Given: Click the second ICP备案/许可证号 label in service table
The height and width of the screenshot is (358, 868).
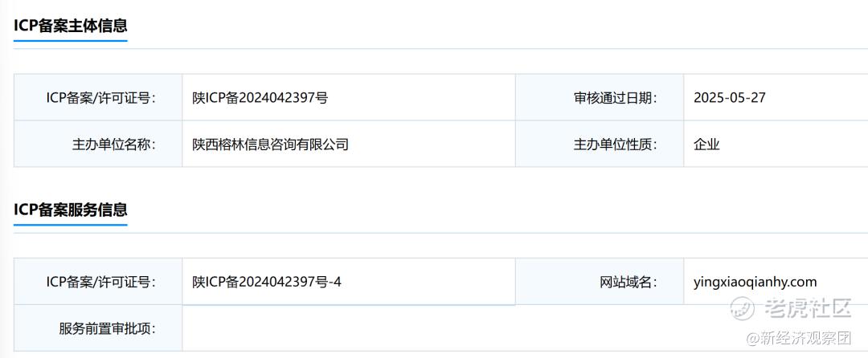Looking at the screenshot, I should (x=100, y=282).
